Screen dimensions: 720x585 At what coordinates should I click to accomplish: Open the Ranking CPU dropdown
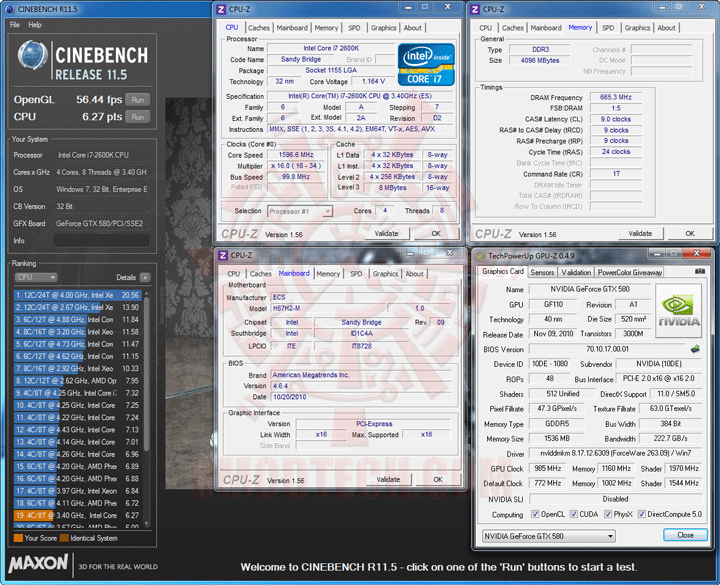(x=36, y=277)
